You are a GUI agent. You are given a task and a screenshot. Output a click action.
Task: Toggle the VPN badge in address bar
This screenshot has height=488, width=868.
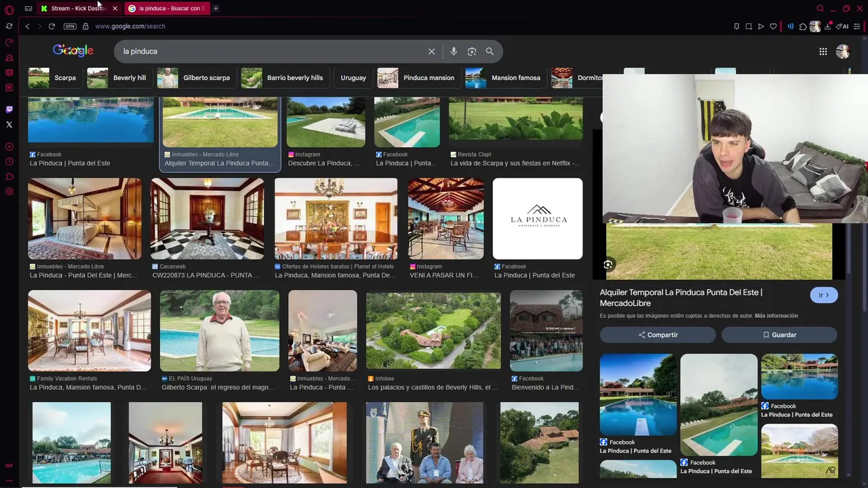[70, 26]
